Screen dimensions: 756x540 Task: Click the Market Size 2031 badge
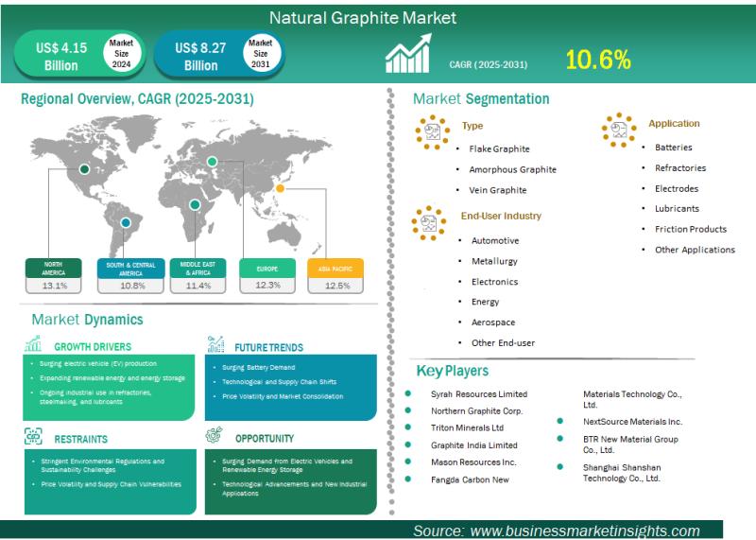tap(259, 55)
